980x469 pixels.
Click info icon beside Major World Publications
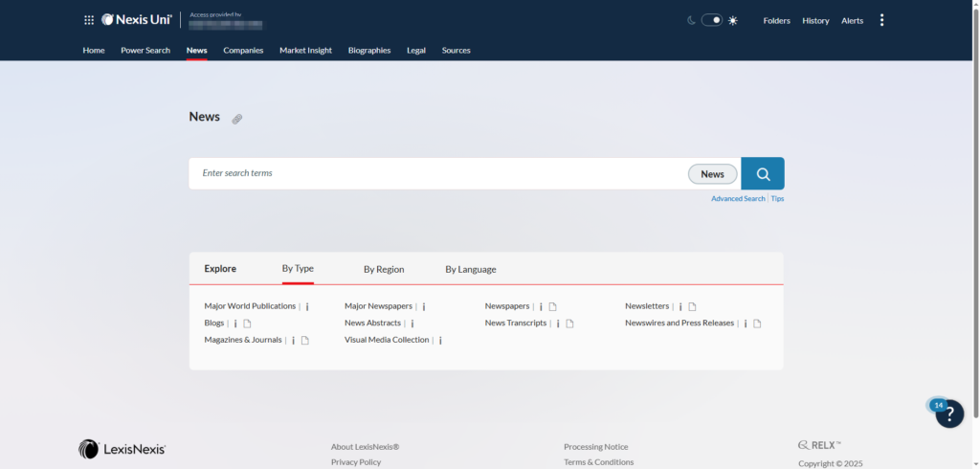coord(307,307)
